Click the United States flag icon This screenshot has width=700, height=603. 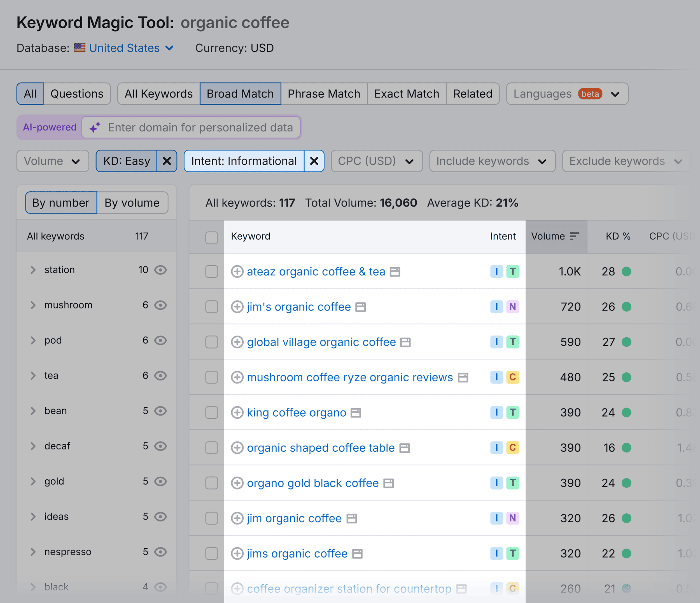click(x=80, y=48)
